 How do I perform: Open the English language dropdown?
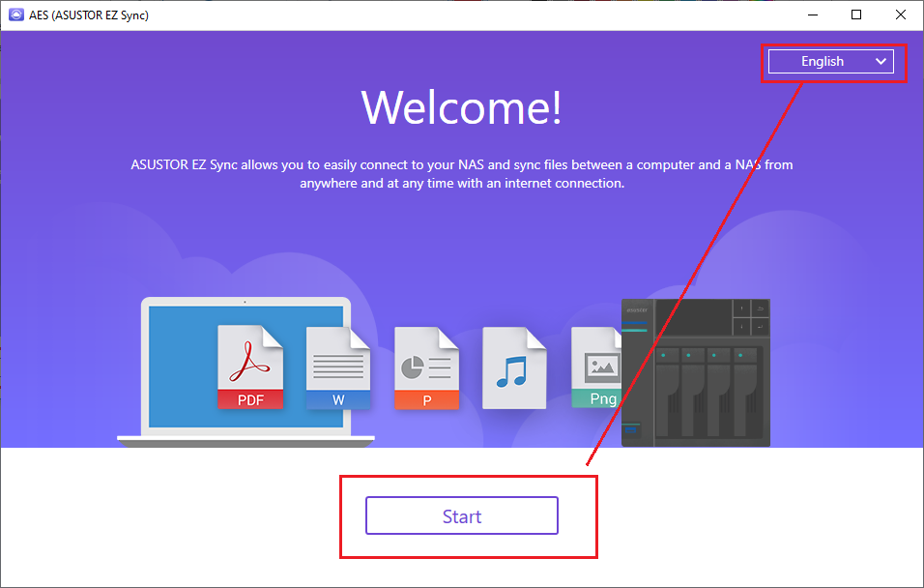(831, 61)
